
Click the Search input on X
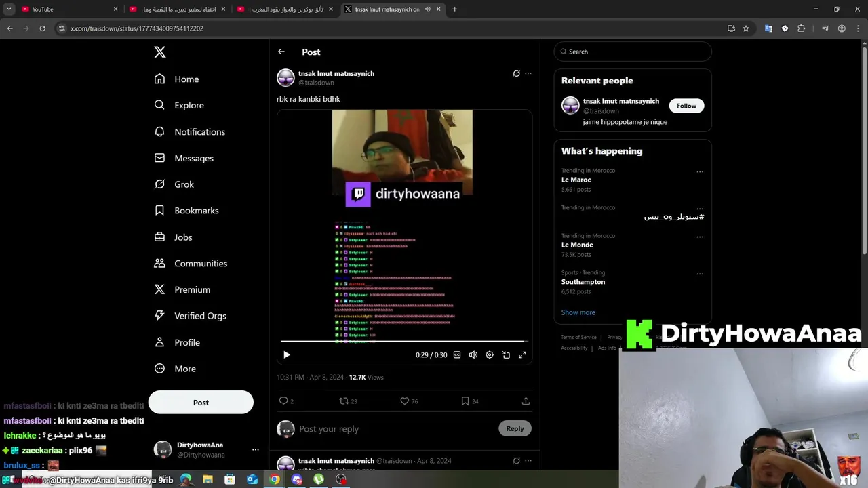click(x=633, y=52)
